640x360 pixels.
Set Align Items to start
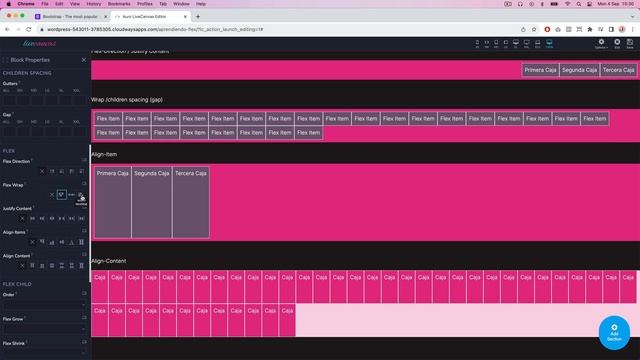pos(42,242)
